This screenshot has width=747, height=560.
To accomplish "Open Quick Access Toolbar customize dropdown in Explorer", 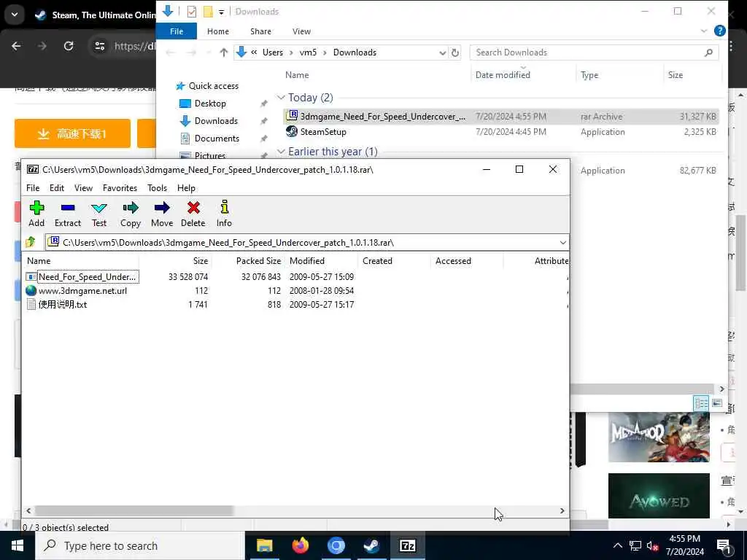I will point(222,12).
